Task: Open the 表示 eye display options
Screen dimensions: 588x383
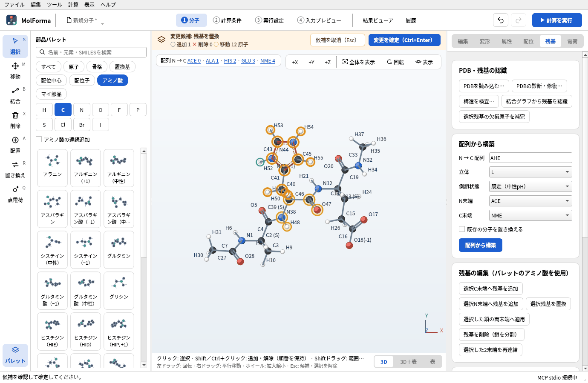Action: tap(424, 62)
